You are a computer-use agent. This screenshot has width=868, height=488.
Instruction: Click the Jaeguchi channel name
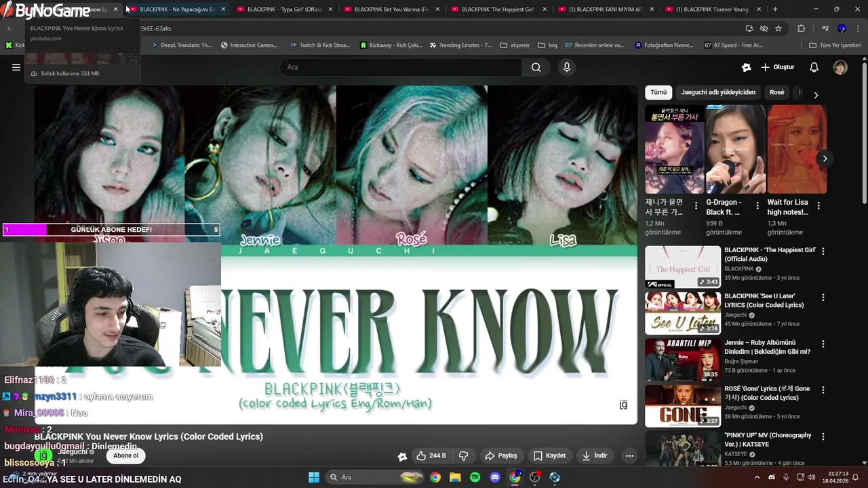pos(72,451)
